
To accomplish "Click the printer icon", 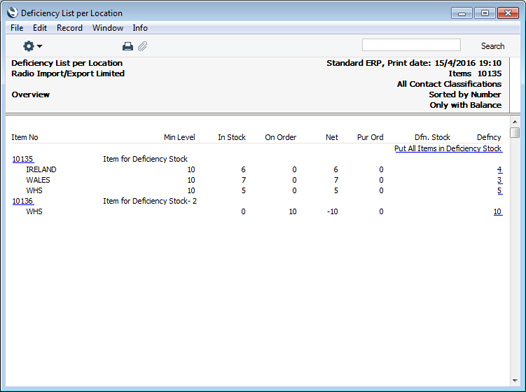I will tap(127, 46).
